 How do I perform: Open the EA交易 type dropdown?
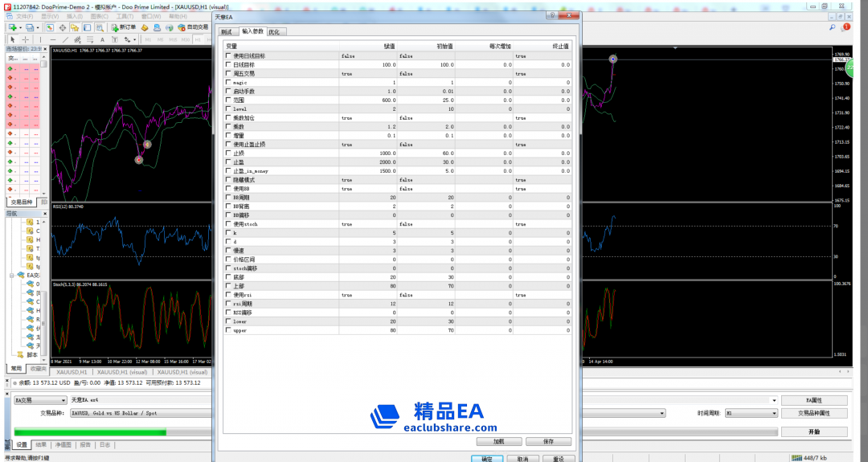point(40,400)
